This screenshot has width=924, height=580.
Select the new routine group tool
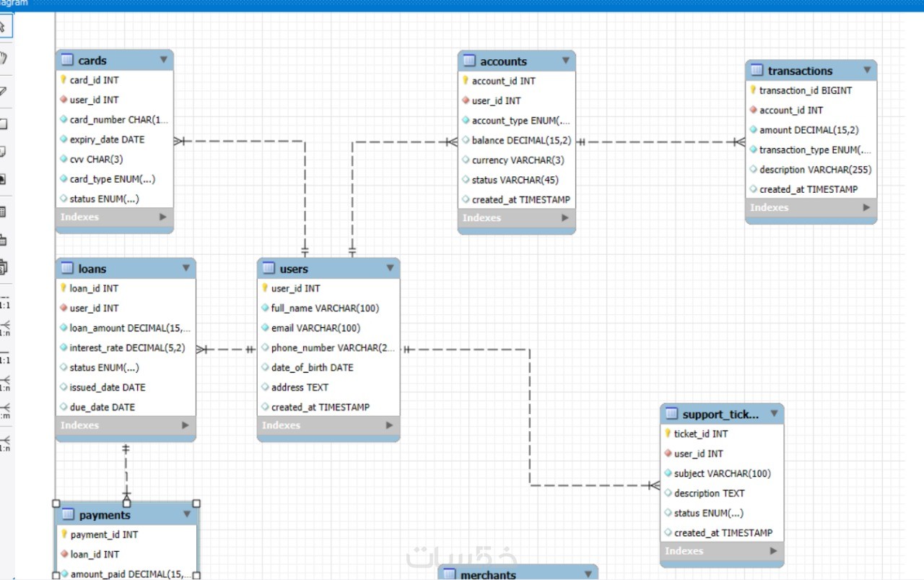(4, 267)
